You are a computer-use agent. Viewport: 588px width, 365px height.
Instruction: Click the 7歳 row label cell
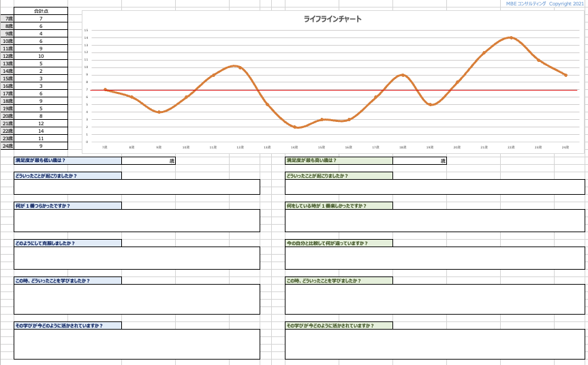tap(7, 18)
